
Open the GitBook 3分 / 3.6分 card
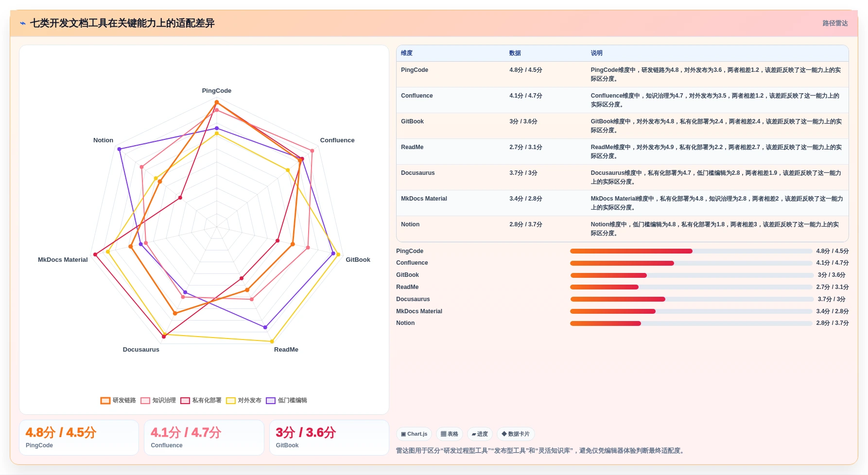[x=329, y=438]
